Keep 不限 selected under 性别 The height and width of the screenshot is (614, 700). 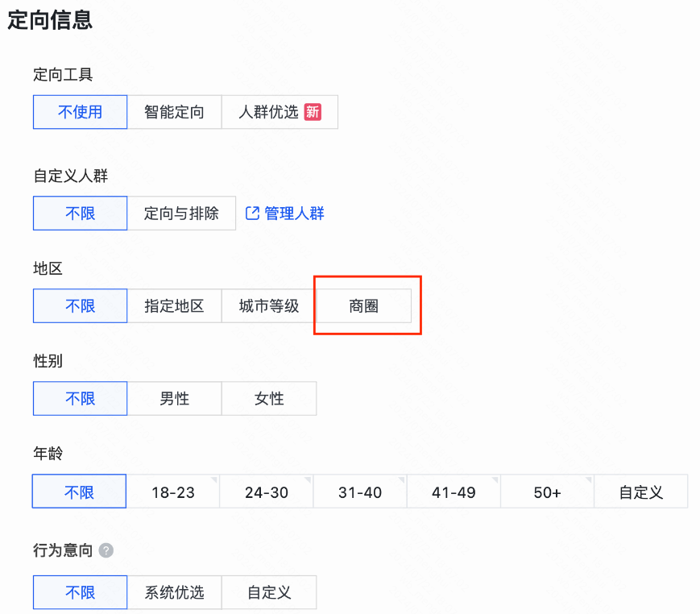[x=80, y=398]
